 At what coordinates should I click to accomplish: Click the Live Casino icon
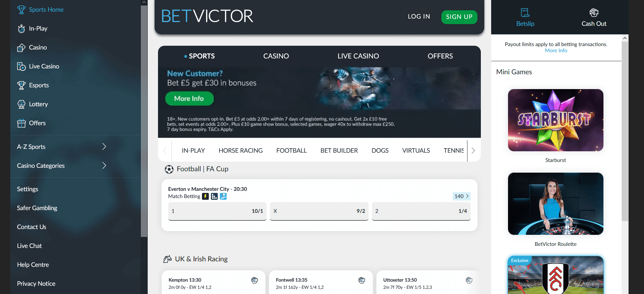[21, 66]
